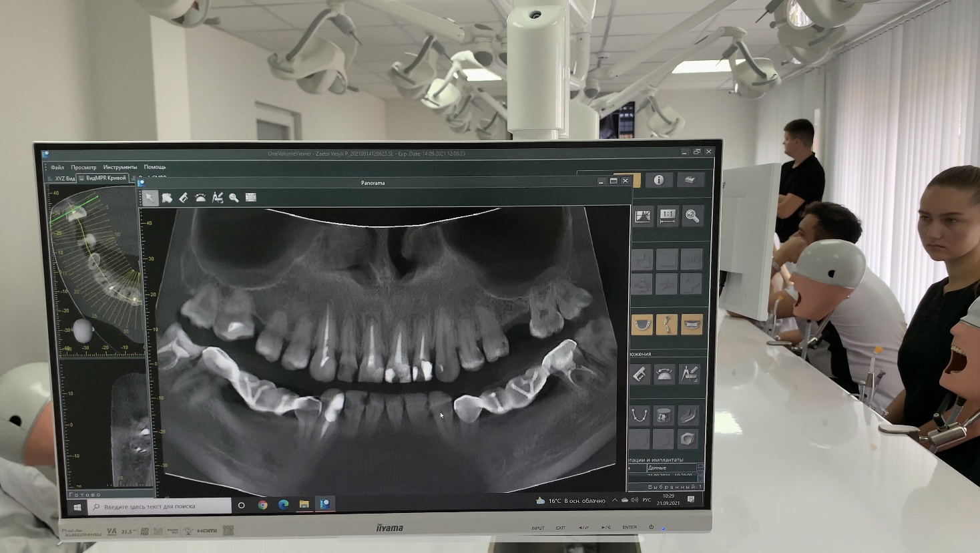
Task: Click OneVolumeViewer taskbar icon
Action: click(325, 504)
